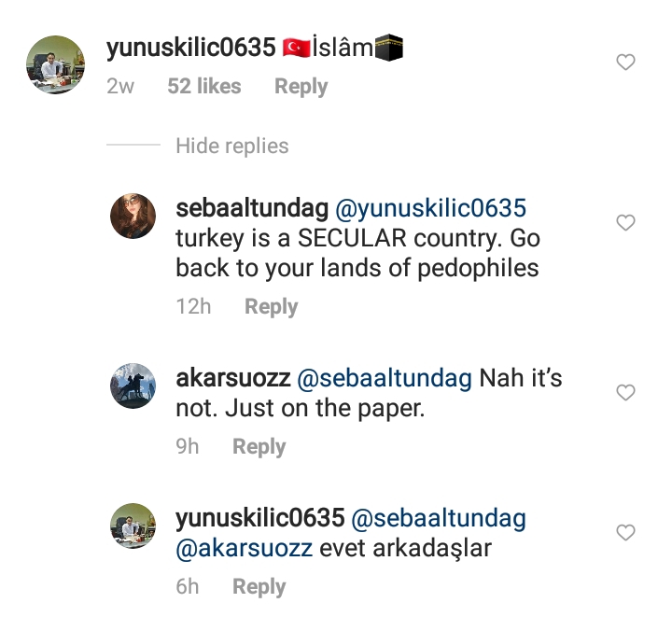The height and width of the screenshot is (617, 672).
Task: Reply to the 6h 'evet arkadaşlar' comment
Action: pyautogui.click(x=259, y=587)
